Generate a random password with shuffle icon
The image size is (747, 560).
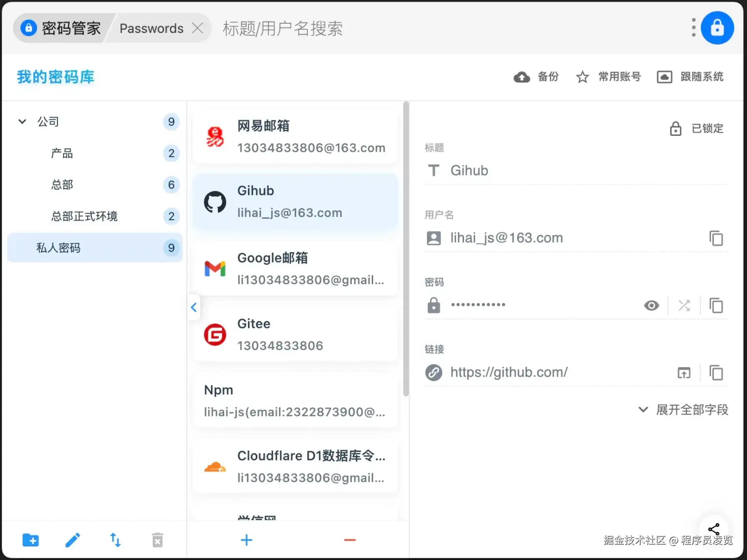(x=684, y=305)
